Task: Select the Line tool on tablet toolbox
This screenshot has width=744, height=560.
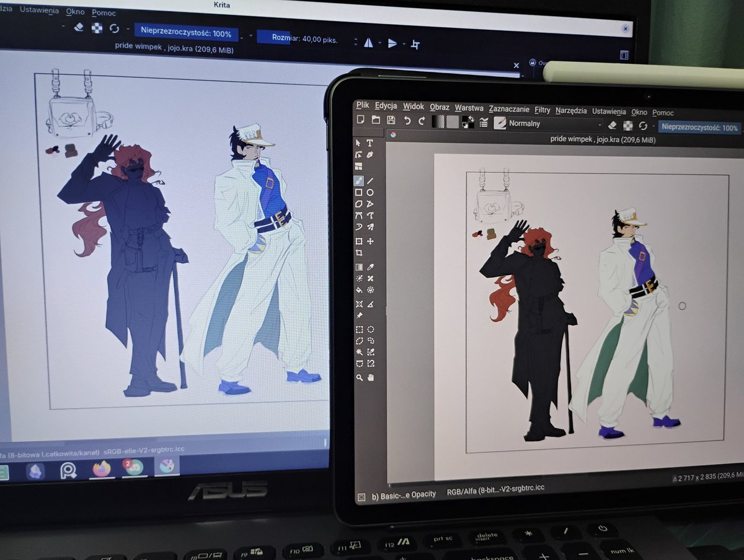Action: (x=370, y=181)
